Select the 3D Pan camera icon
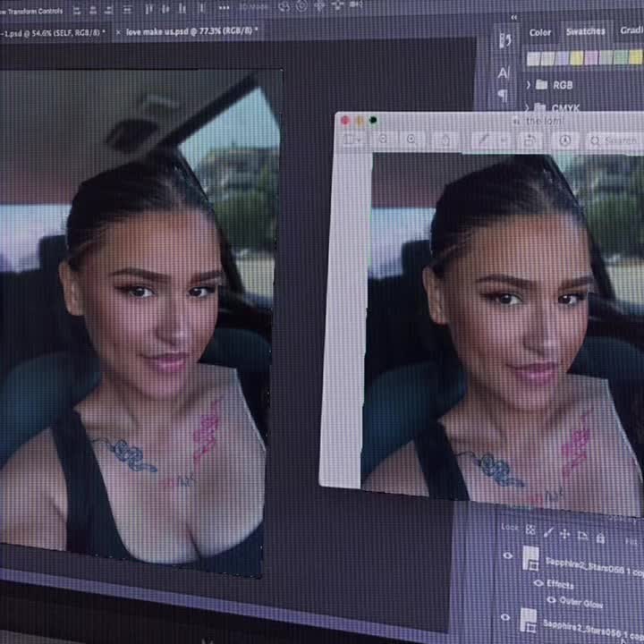This screenshot has width=644, height=644. point(319,5)
